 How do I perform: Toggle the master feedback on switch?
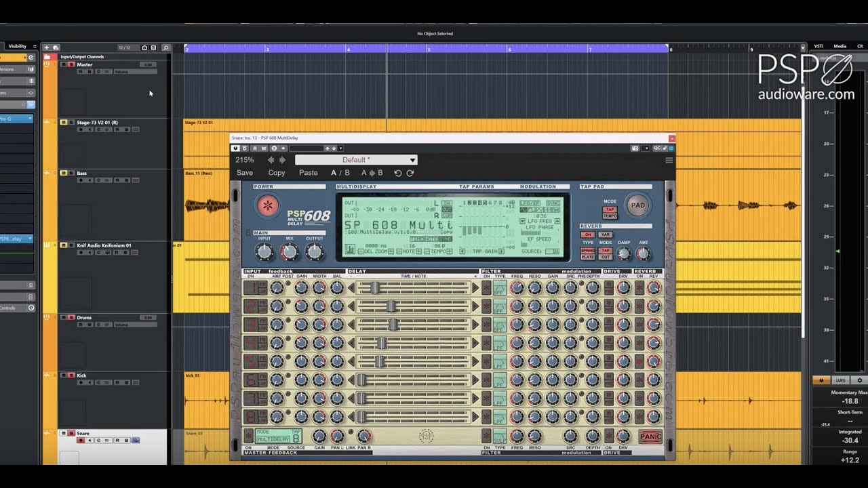(249, 436)
